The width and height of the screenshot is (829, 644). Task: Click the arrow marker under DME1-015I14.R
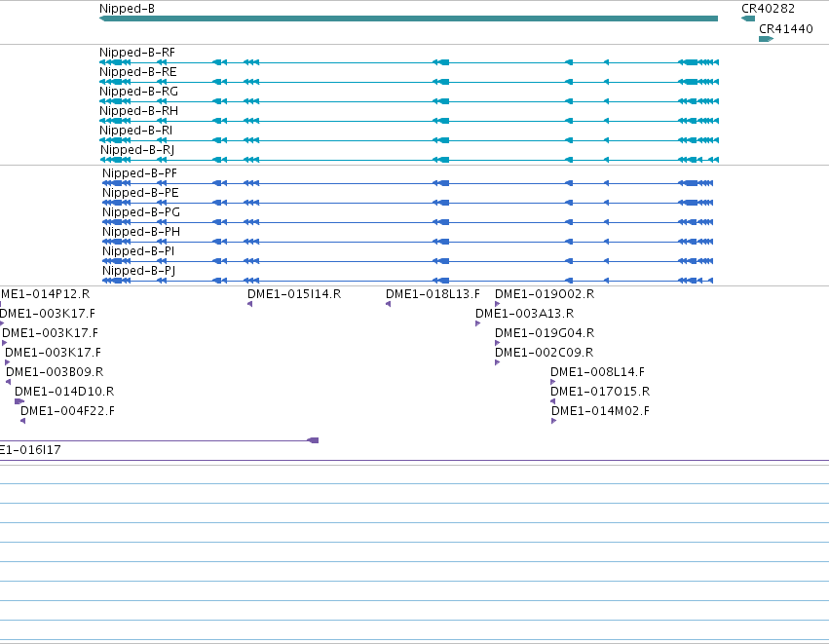pyautogui.click(x=250, y=304)
